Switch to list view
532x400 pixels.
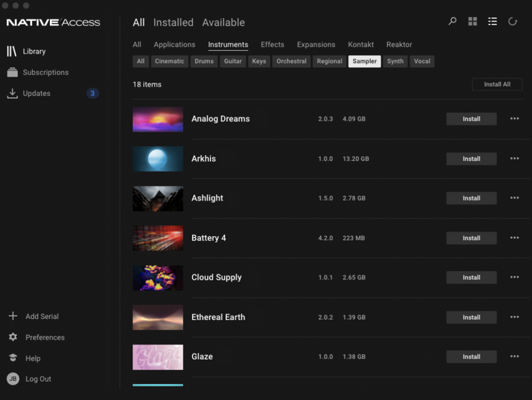point(492,21)
